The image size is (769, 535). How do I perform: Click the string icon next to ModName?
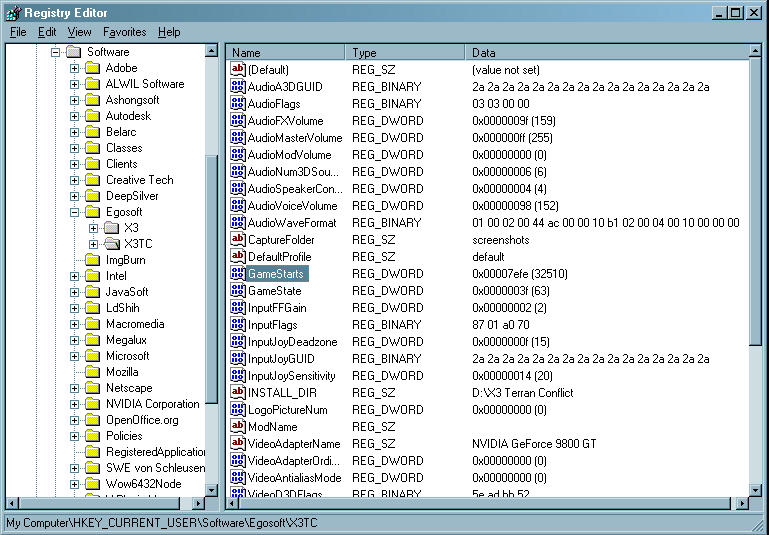[x=238, y=426]
